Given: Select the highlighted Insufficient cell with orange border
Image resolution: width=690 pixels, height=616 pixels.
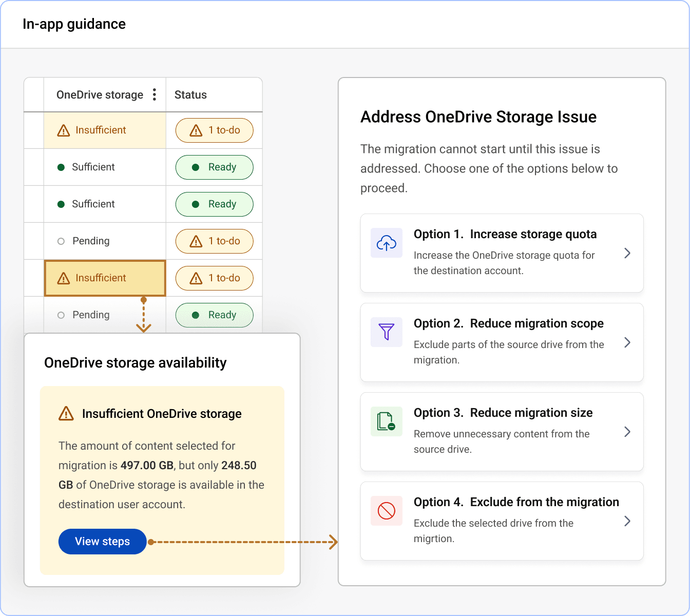Looking at the screenshot, I should (x=105, y=278).
